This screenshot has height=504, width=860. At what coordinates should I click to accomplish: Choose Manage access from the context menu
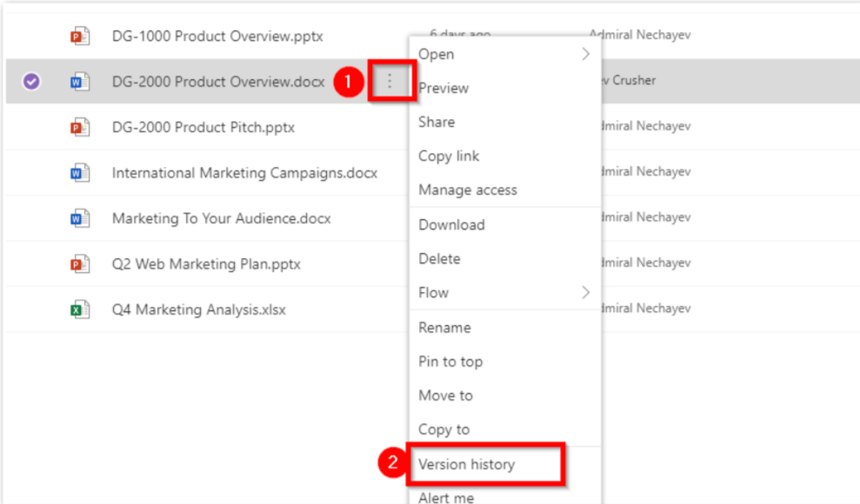pyautogui.click(x=468, y=189)
